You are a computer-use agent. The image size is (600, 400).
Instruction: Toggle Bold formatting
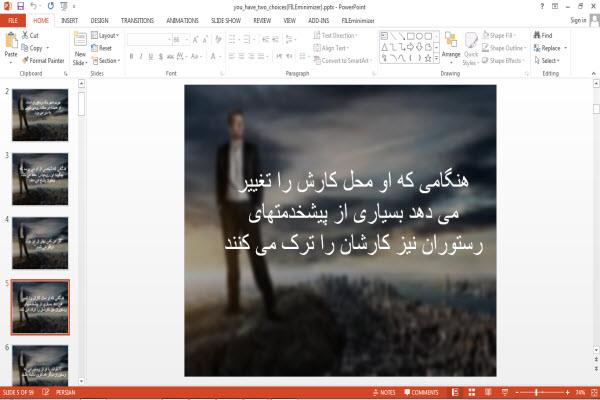coord(131,56)
